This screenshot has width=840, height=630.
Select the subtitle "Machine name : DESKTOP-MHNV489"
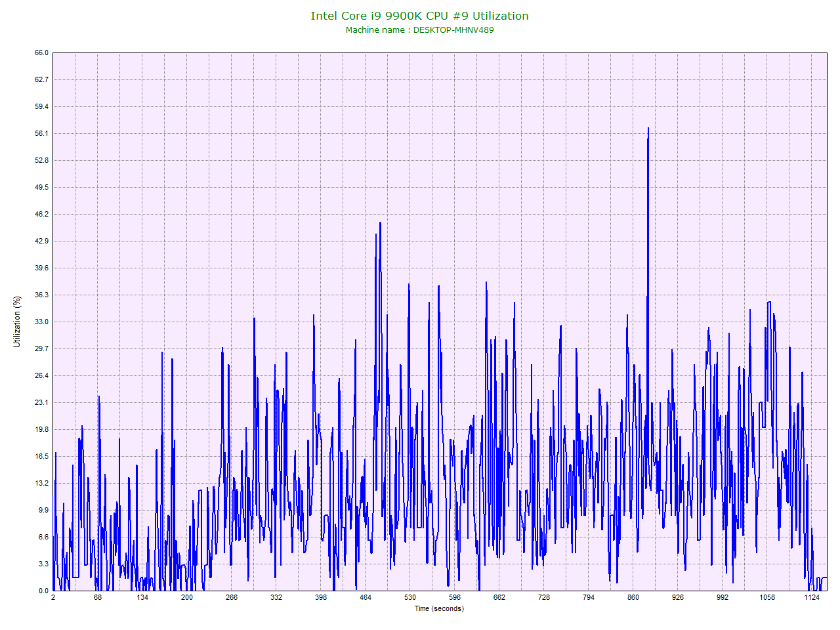[419, 30]
